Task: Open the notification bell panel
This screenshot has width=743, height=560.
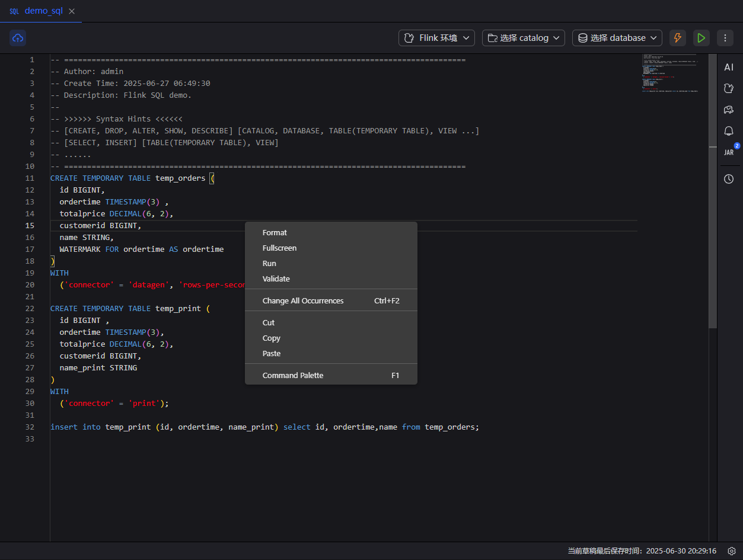Action: pos(729,131)
